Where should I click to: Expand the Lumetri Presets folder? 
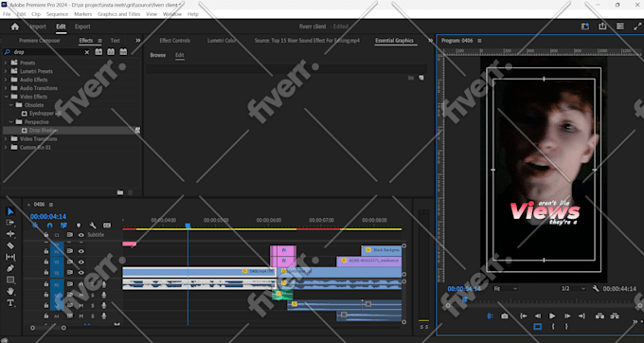(x=6, y=71)
